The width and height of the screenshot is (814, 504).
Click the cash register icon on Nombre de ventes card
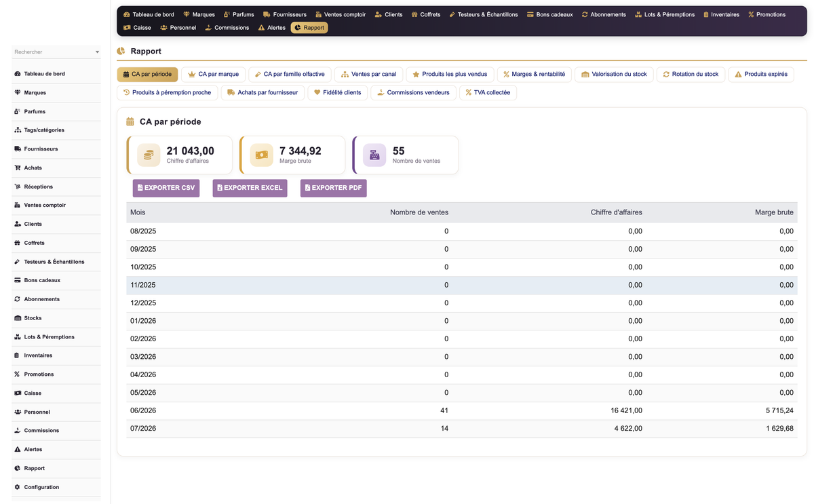pyautogui.click(x=374, y=155)
